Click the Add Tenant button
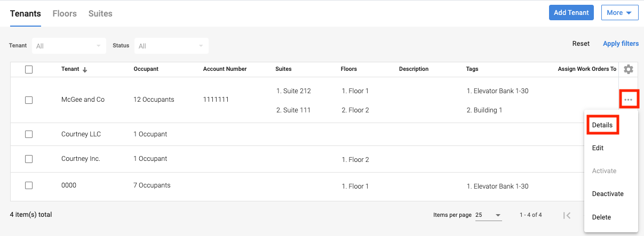Screen dimensions: 644x236 [x=571, y=13]
